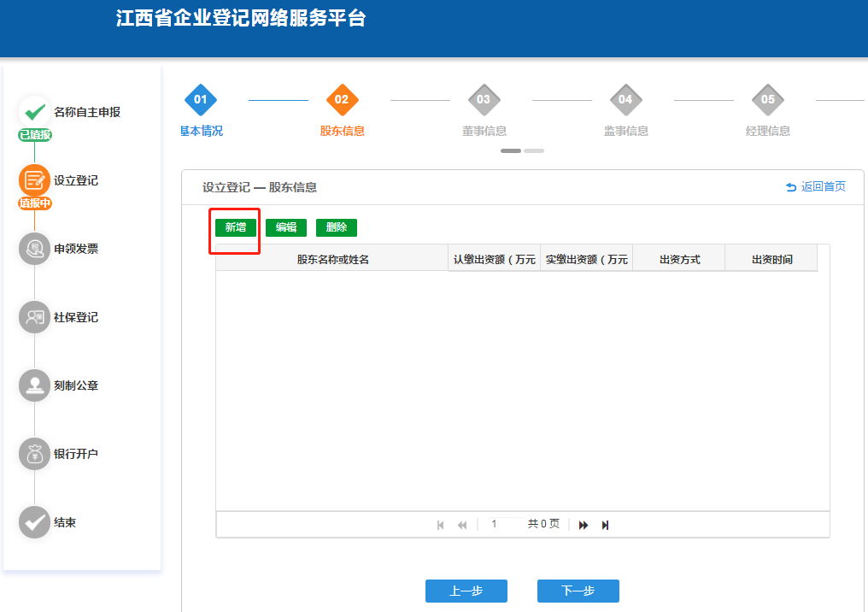This screenshot has height=612, width=868.
Task: Open the 申领发票 sidebar icon
Action: 35,249
